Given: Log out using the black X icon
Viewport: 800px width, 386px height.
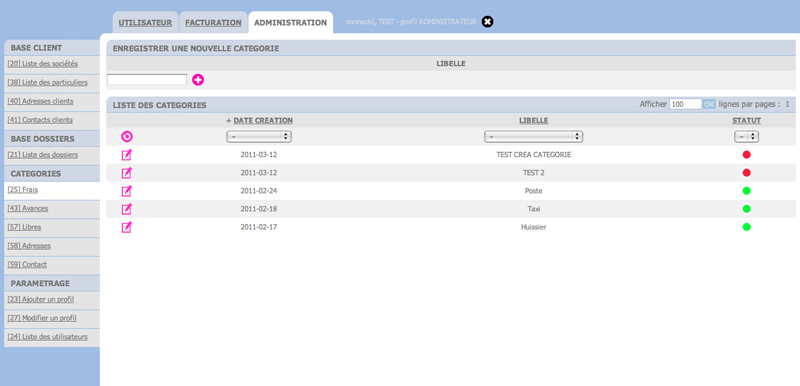Looking at the screenshot, I should tap(488, 22).
